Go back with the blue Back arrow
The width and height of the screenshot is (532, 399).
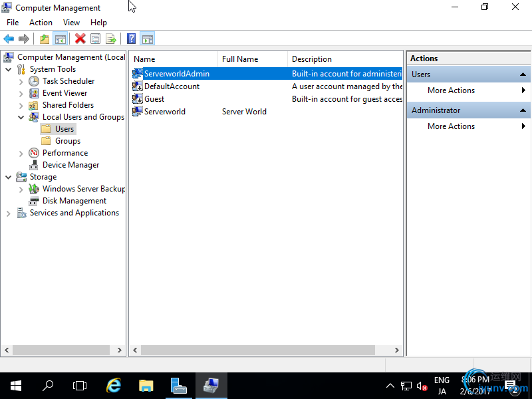click(9, 39)
